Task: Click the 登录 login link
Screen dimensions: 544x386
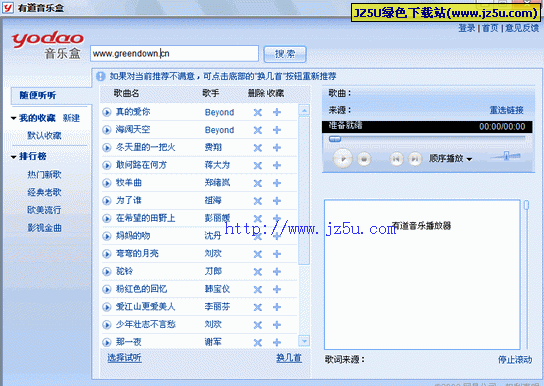Action: (467, 28)
